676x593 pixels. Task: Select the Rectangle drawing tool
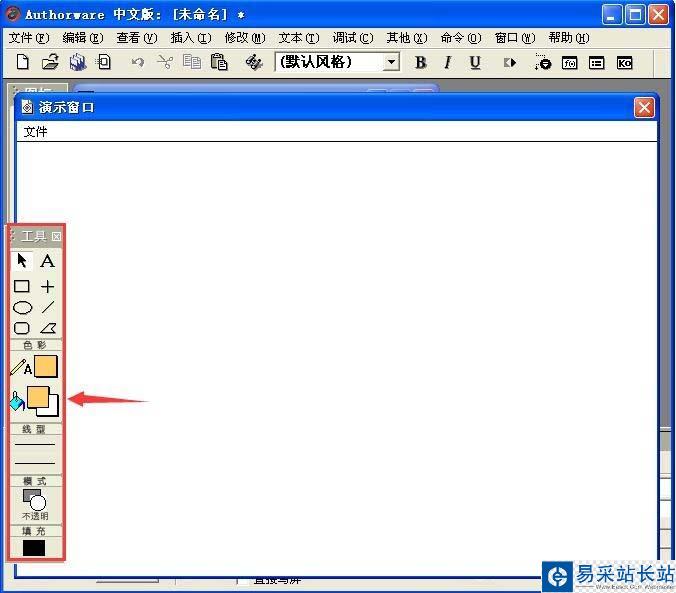pos(22,286)
